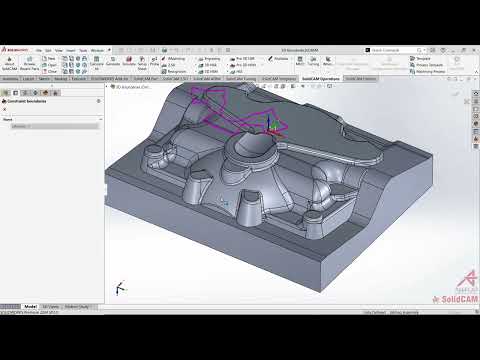Switch to SolidCAM Operations tab
This screenshot has height=360, width=480.
(x=321, y=79)
